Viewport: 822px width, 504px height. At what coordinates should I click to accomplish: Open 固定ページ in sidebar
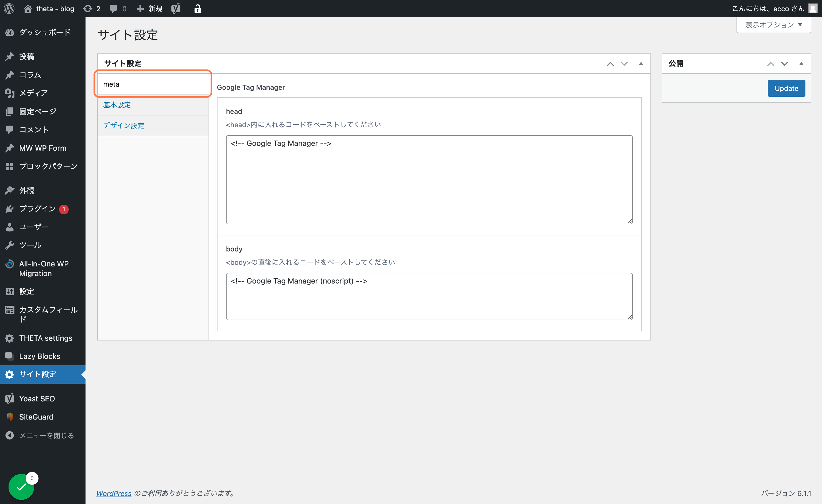click(x=43, y=111)
